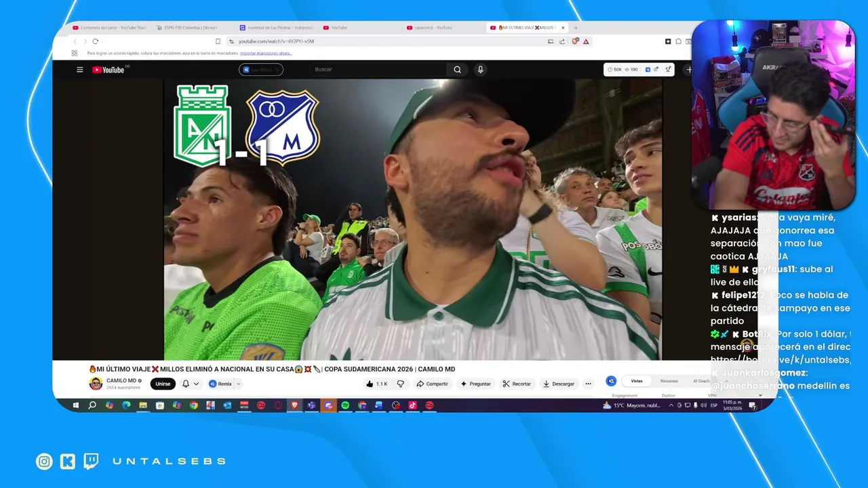This screenshot has width=868, height=488.
Task: Open the Windows Start menu
Action: 75,405
